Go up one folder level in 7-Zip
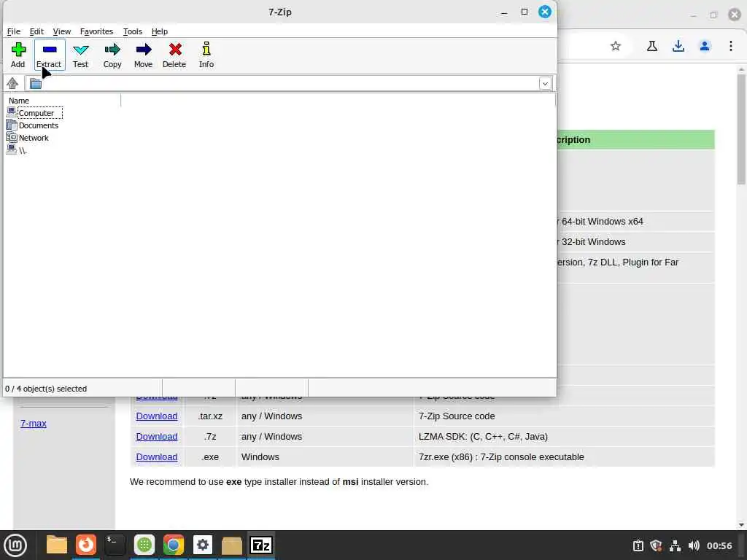The height and width of the screenshot is (560, 747). pos(12,83)
